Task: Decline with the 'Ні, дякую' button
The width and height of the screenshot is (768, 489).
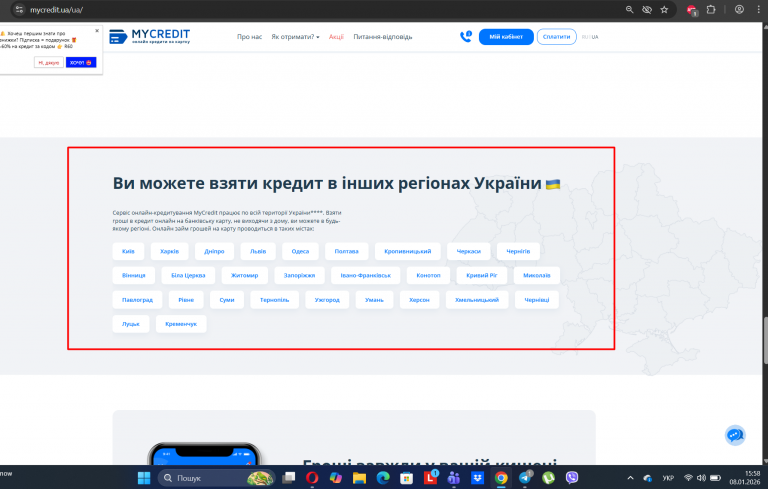Action: (x=48, y=63)
